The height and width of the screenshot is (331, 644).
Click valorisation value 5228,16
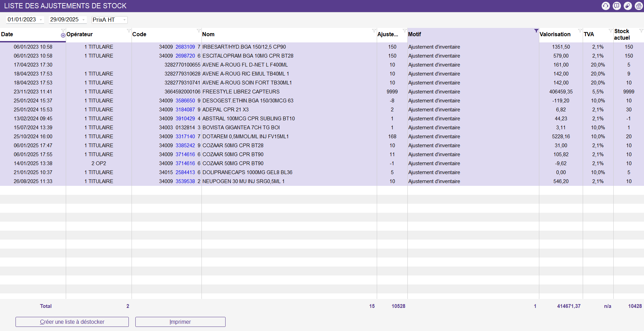coord(561,137)
